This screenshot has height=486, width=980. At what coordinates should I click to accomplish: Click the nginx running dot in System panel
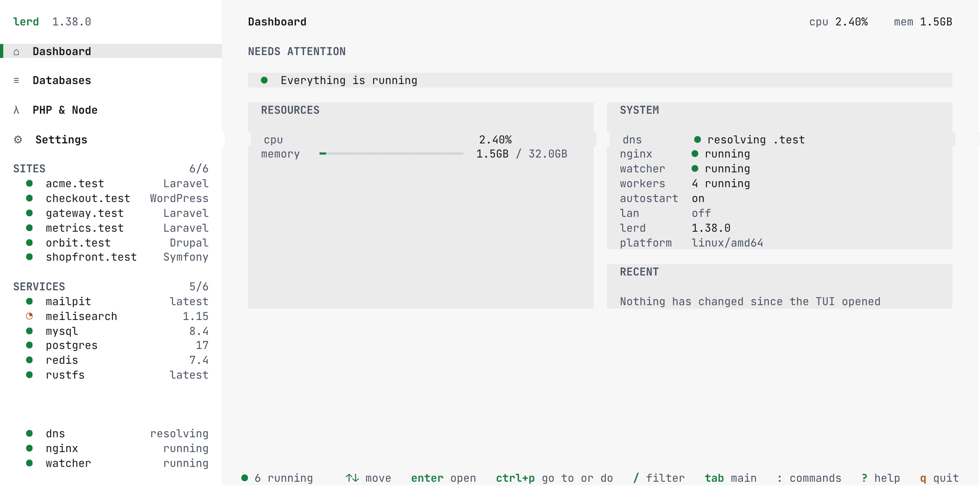tap(695, 154)
